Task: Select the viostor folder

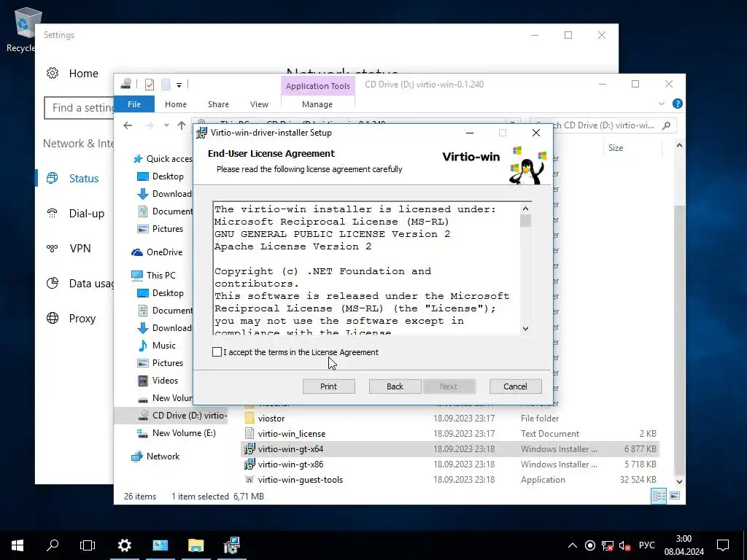Action: 271,418
